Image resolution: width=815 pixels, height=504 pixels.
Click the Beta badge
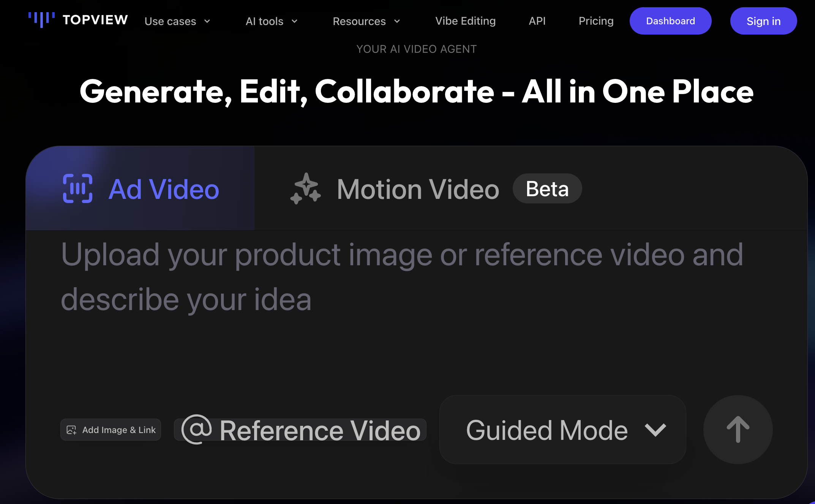pos(547,189)
